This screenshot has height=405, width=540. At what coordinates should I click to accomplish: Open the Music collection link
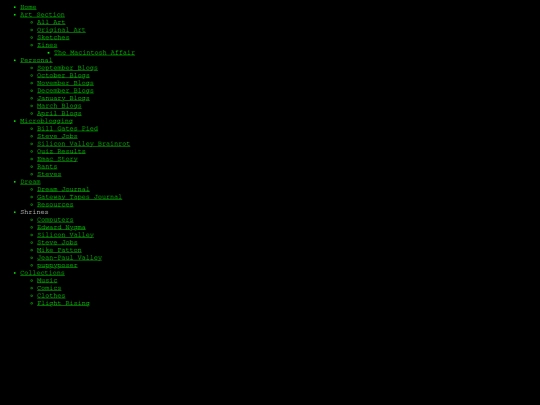(x=47, y=280)
